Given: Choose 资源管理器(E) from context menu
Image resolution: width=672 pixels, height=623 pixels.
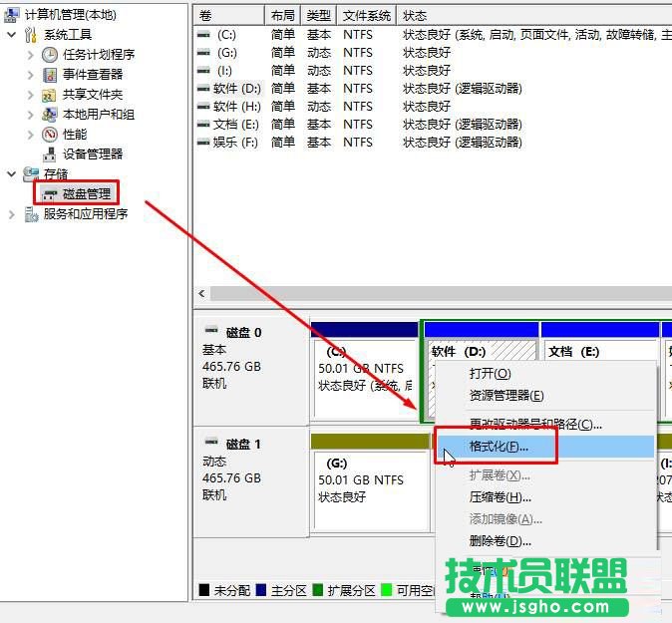Looking at the screenshot, I should (544, 396).
